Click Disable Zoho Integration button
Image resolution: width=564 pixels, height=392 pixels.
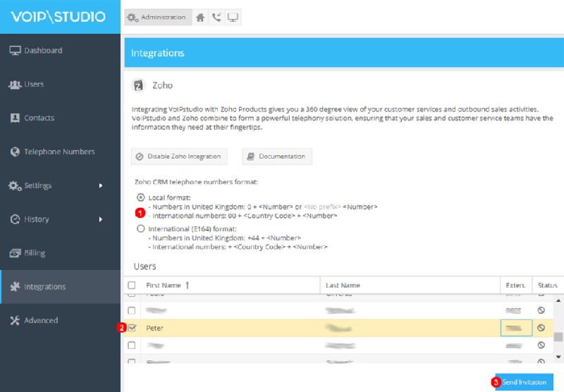pyautogui.click(x=179, y=157)
